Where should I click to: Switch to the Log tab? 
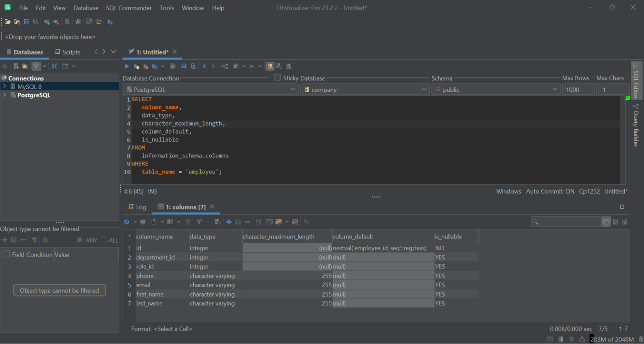tap(138, 207)
